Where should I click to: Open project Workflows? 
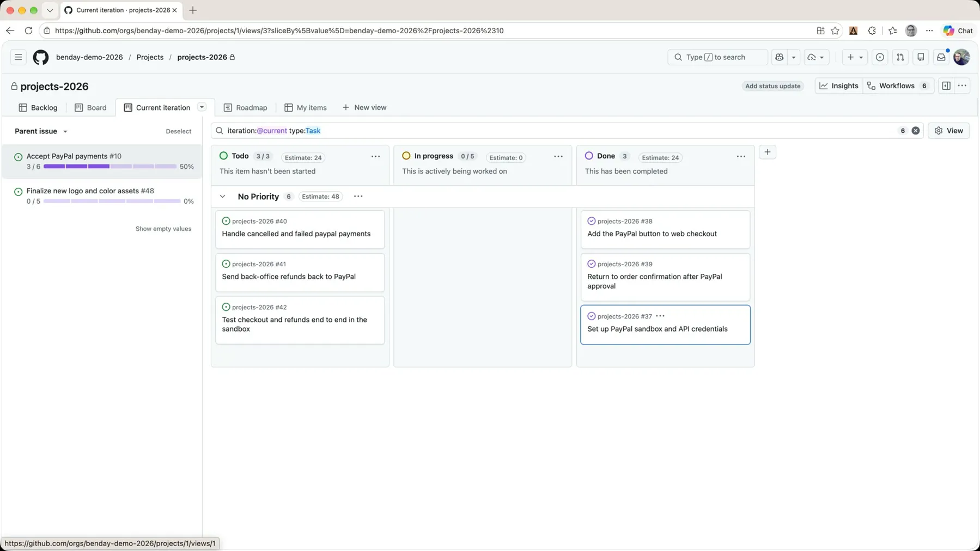898,86
